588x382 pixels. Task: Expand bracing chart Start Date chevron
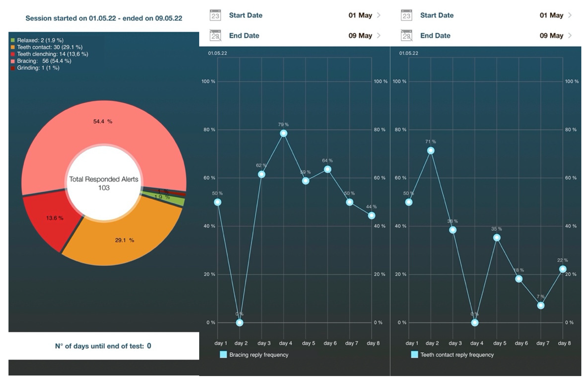pos(379,15)
